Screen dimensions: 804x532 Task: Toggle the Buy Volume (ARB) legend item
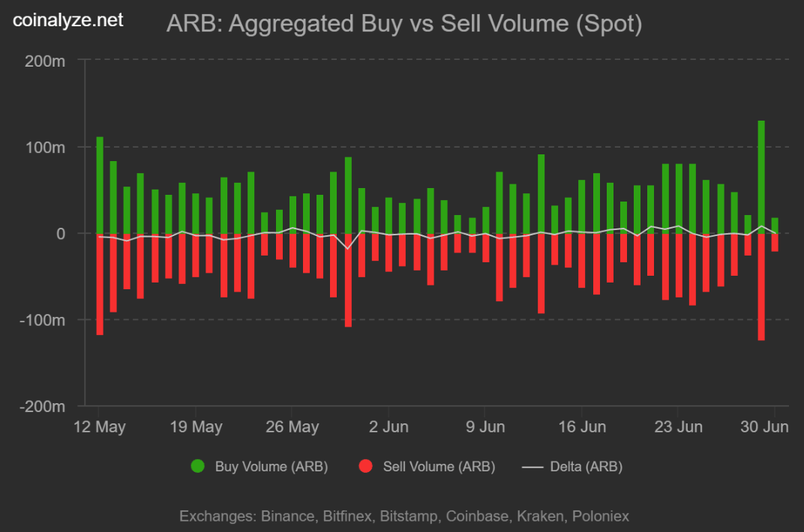(259, 467)
